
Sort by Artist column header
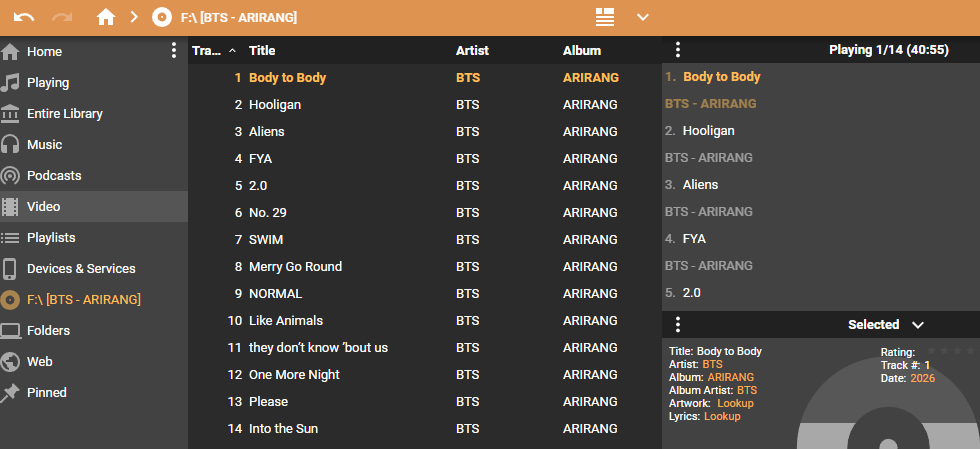click(x=472, y=51)
